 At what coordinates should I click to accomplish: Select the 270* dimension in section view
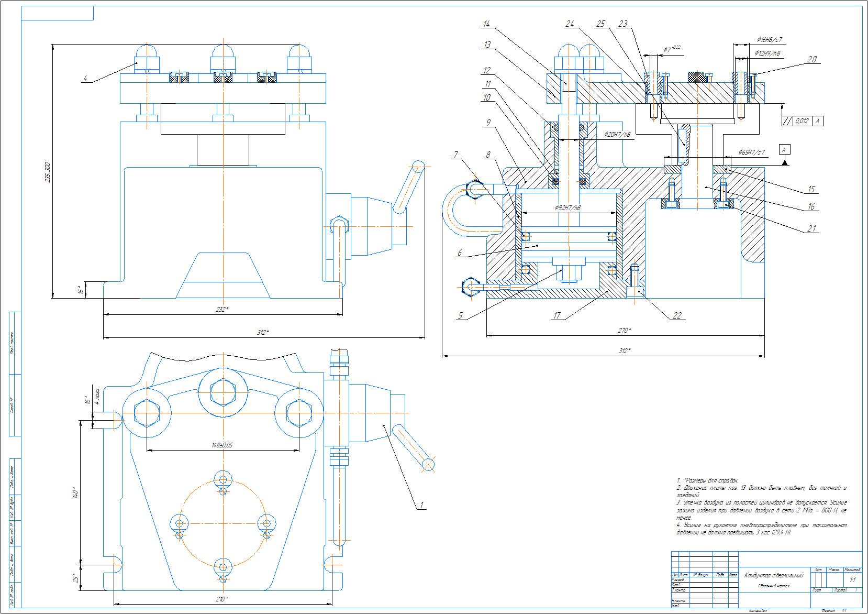(624, 330)
